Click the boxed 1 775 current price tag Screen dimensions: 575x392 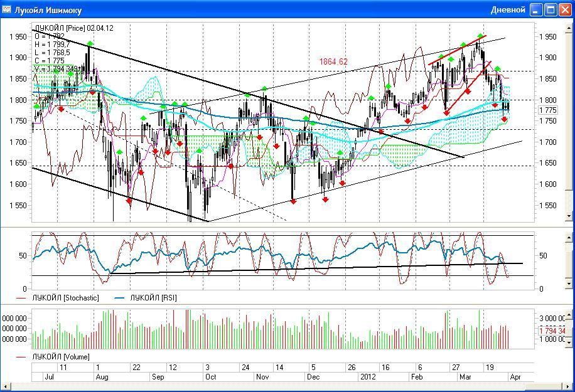point(548,110)
